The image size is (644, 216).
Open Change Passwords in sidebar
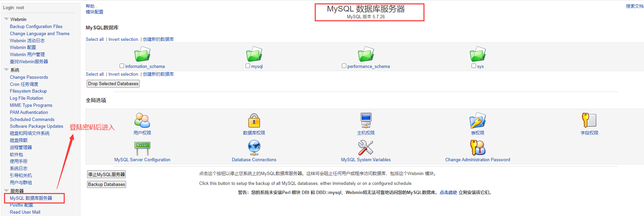(x=29, y=77)
